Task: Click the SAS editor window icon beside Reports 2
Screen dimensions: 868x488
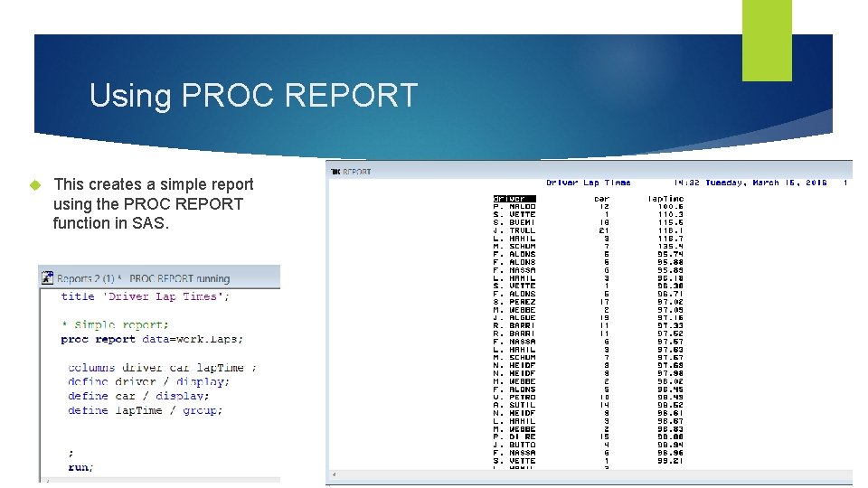Action: [x=48, y=277]
